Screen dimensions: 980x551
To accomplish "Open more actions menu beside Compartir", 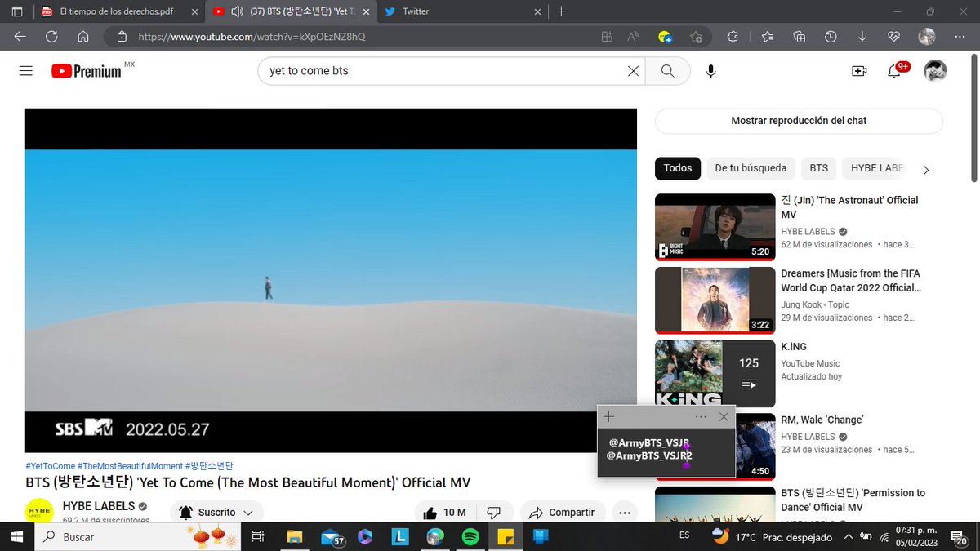I will coord(625,513).
